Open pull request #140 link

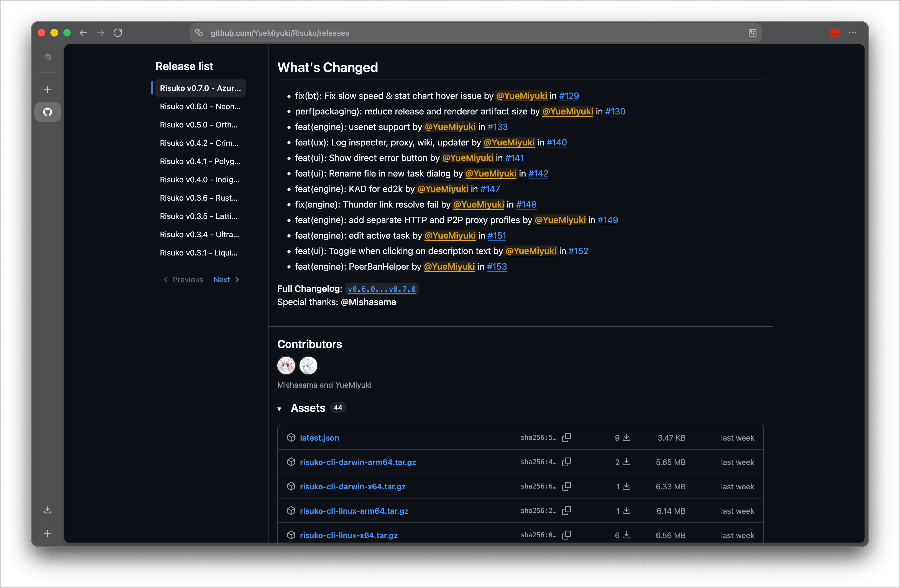coord(556,142)
